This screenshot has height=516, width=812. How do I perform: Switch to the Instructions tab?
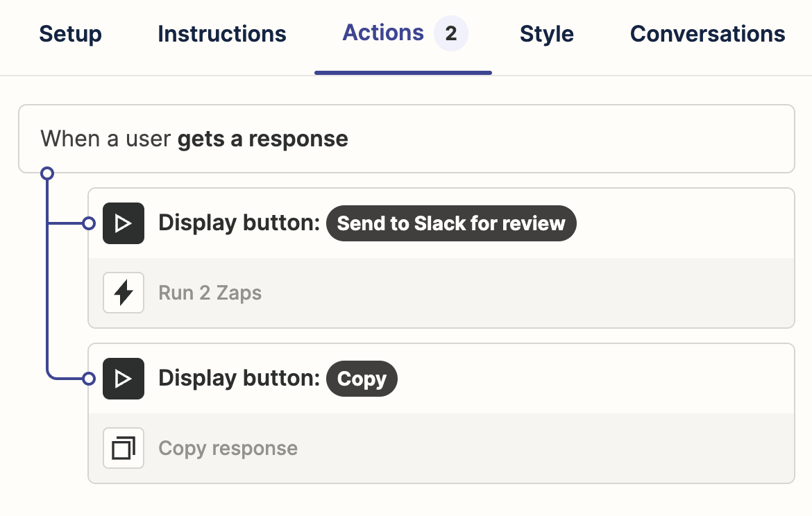(221, 34)
